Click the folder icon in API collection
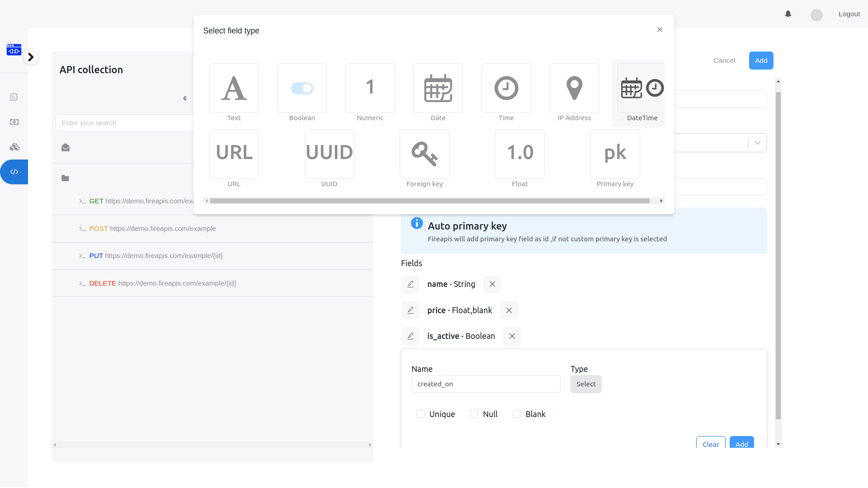This screenshot has width=868, height=488. pos(65,178)
